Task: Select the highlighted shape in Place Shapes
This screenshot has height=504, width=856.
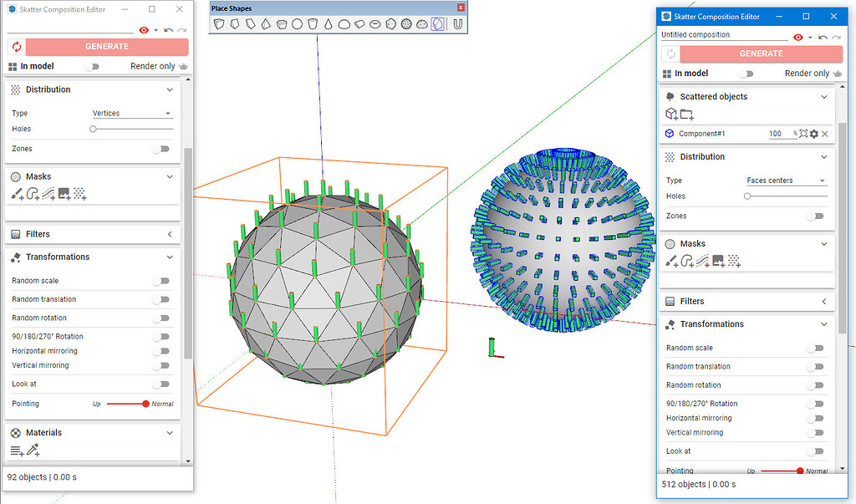Action: pyautogui.click(x=437, y=23)
